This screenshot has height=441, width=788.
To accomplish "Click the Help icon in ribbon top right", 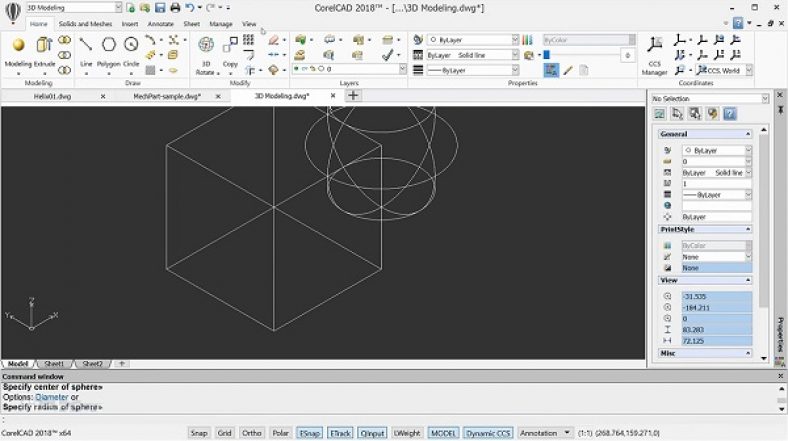I will pos(737,23).
